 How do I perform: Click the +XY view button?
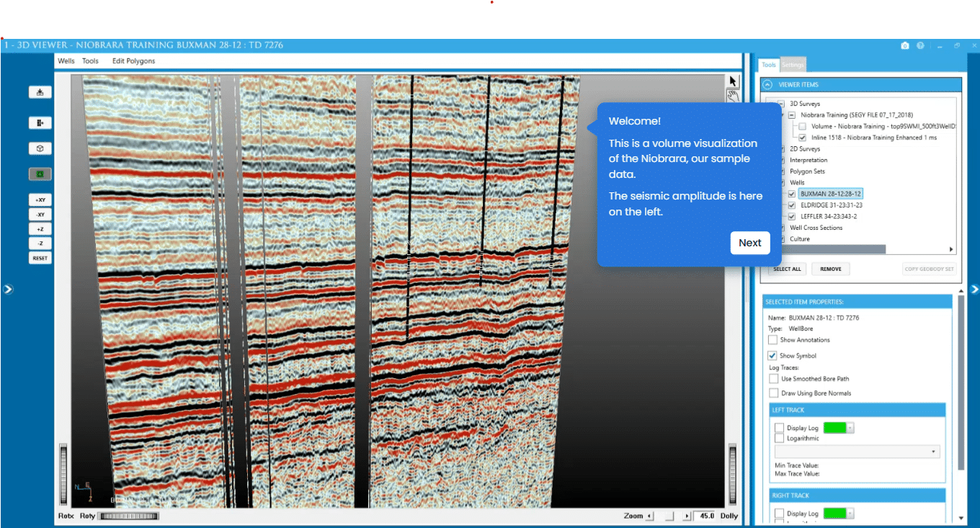tap(40, 200)
